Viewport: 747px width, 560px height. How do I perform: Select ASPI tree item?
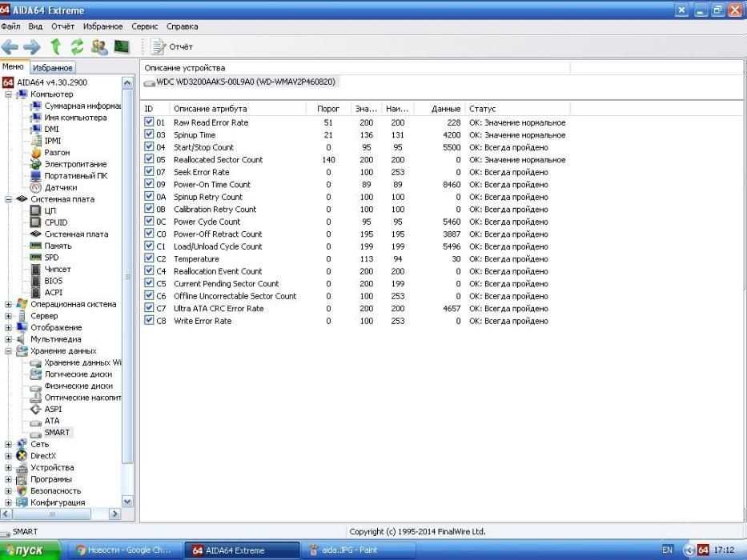click(46, 409)
